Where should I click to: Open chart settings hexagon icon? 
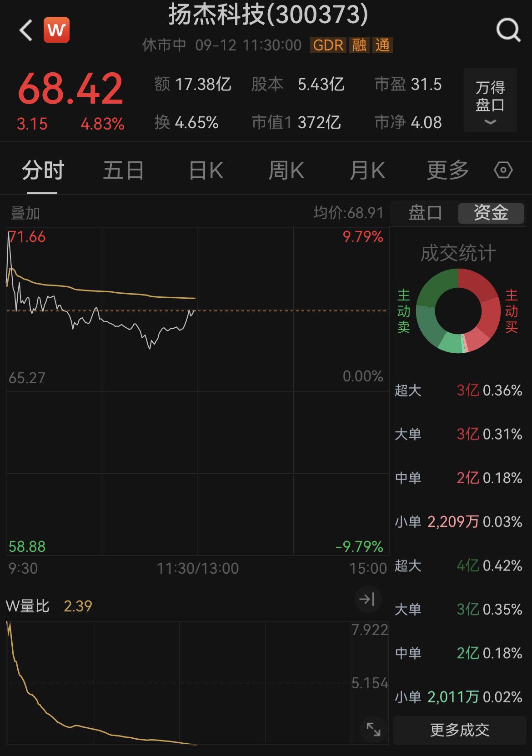tap(503, 170)
